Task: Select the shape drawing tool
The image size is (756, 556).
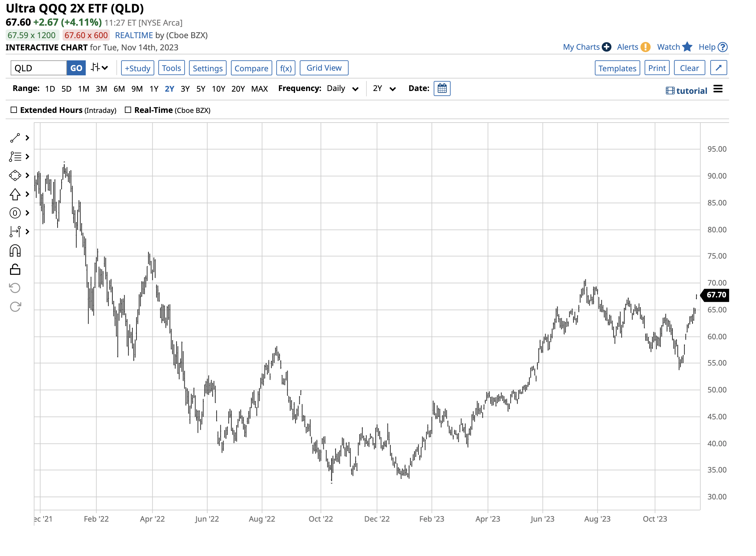Action: pyautogui.click(x=15, y=175)
